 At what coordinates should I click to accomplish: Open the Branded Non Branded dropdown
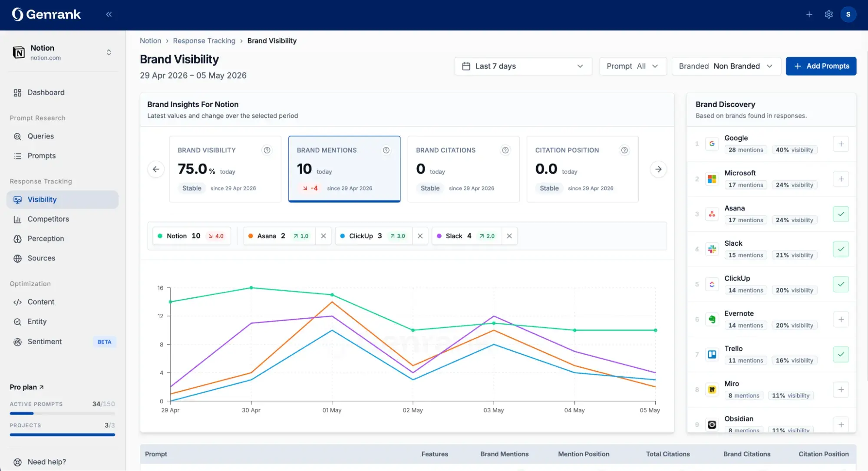click(x=726, y=66)
